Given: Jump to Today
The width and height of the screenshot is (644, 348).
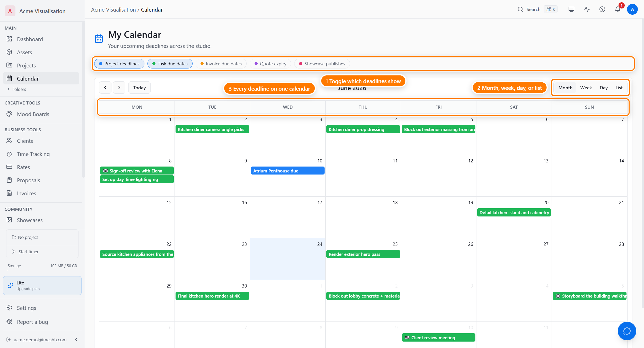Looking at the screenshot, I should [x=140, y=88].
